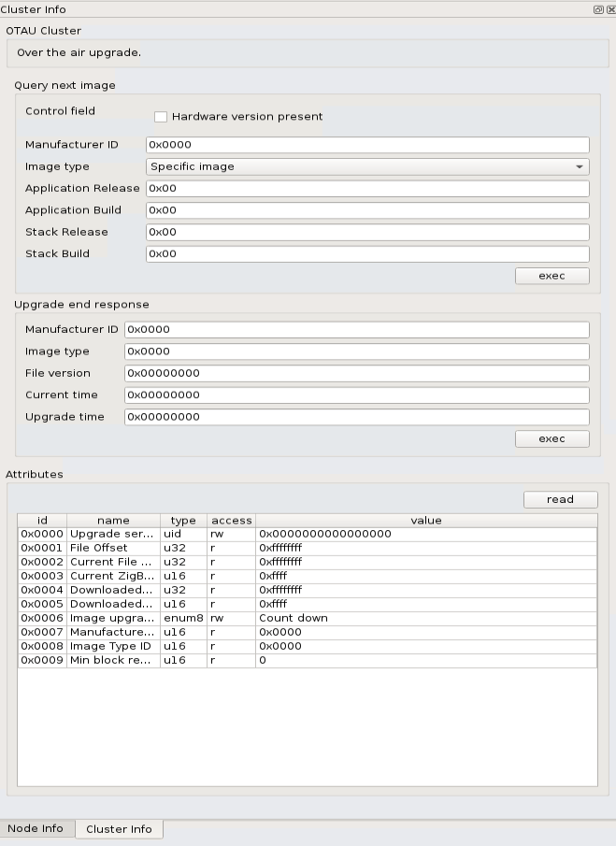
Task: Select the Image upgrade status name cell
Action: 113,618
